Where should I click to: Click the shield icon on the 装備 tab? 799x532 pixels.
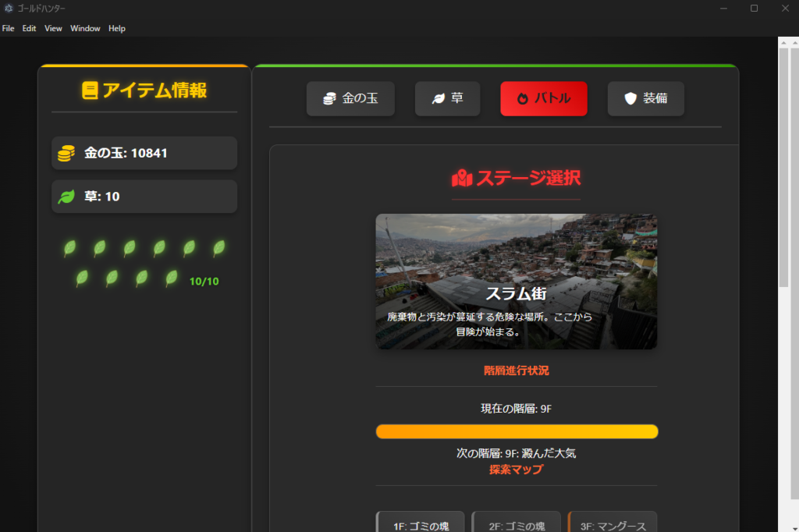pyautogui.click(x=630, y=98)
